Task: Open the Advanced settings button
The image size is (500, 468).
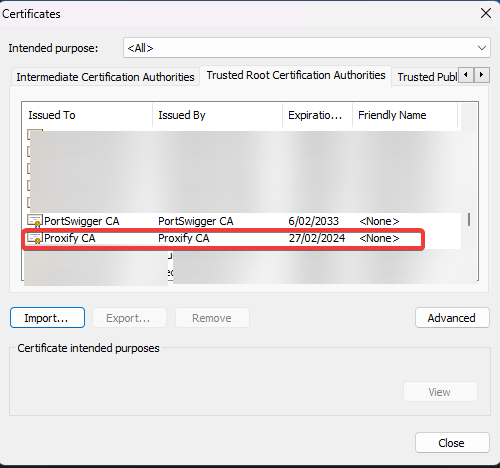Action: point(452,318)
